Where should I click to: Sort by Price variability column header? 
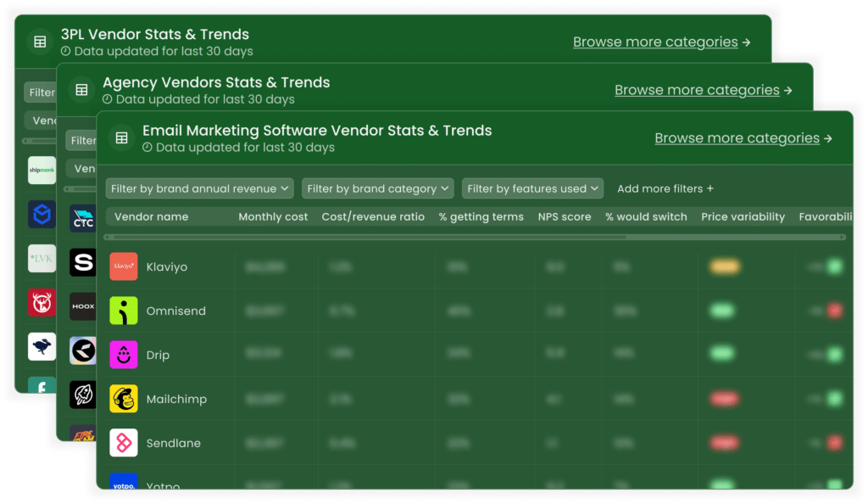743,216
